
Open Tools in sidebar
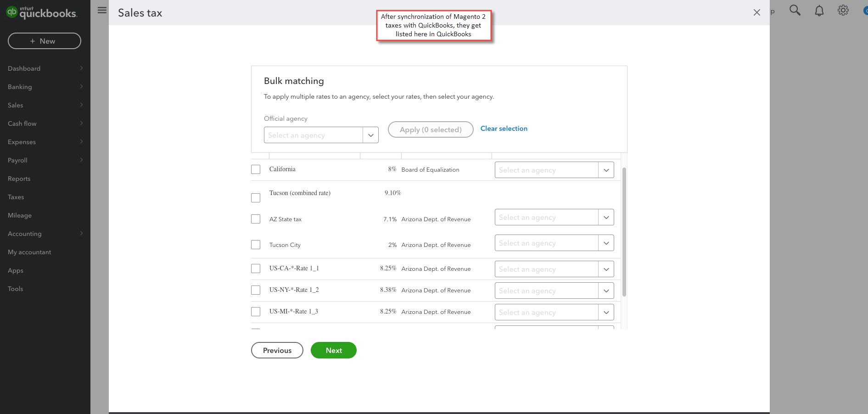point(16,289)
